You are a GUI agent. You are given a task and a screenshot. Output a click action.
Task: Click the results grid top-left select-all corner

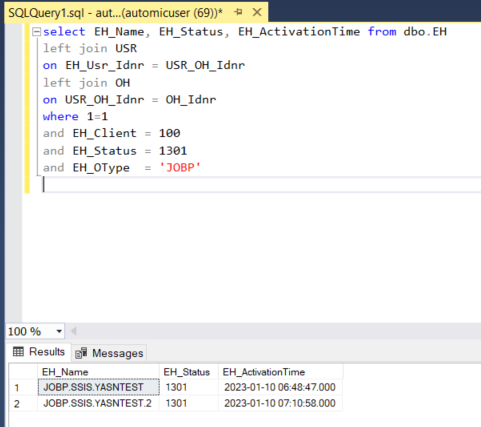point(23,372)
